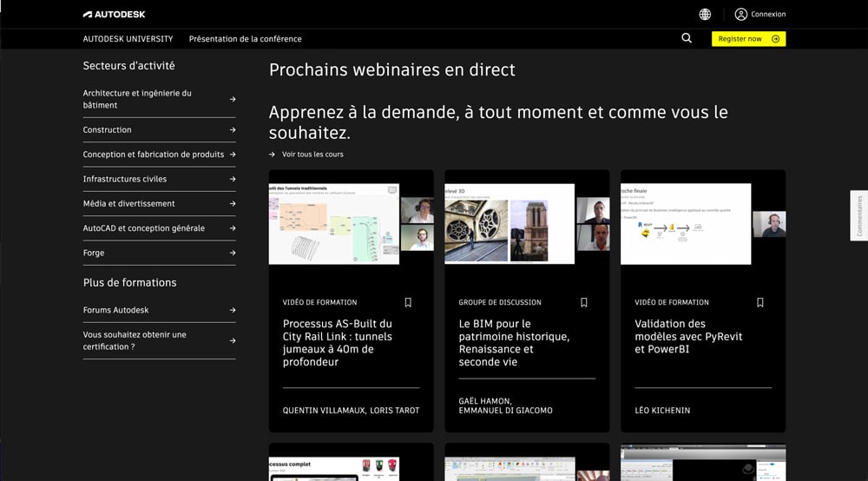
Task: Open the language globe selector
Action: tap(705, 15)
